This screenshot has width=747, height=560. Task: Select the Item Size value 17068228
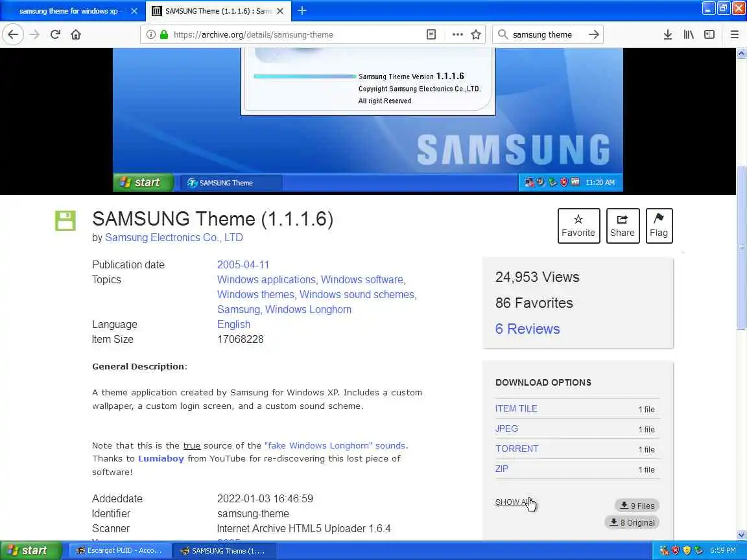coord(240,339)
